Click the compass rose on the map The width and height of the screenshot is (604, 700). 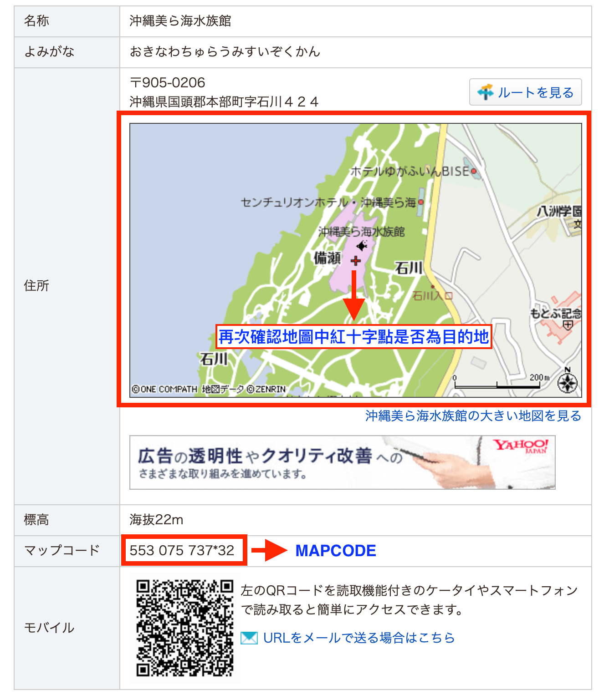[568, 382]
